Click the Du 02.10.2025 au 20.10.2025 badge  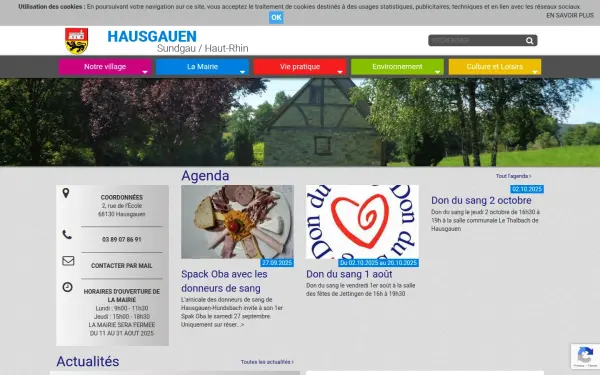378,263
